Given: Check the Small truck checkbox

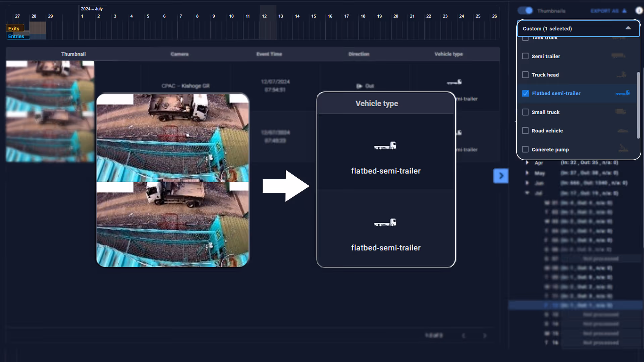Looking at the screenshot, I should [525, 112].
